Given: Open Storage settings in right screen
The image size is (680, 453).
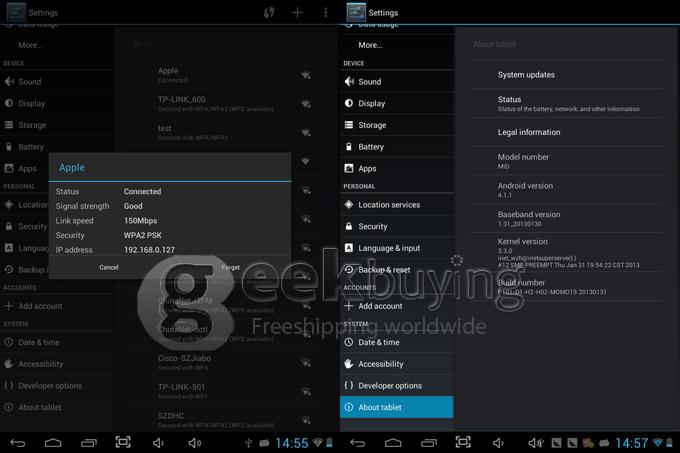Looking at the screenshot, I should pyautogui.click(x=397, y=125).
